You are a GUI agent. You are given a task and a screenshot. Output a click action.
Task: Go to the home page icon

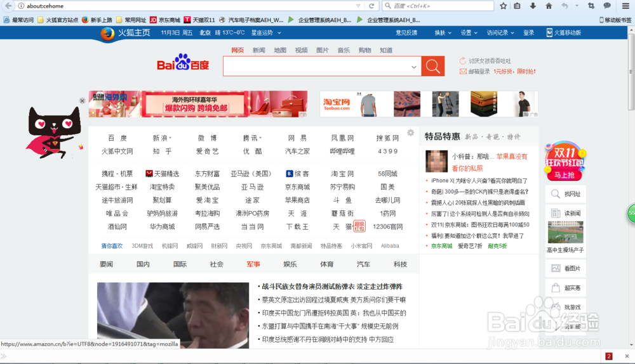pyautogui.click(x=549, y=6)
